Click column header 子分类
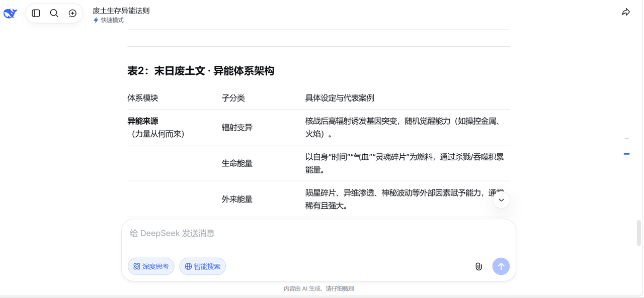 tap(233, 98)
